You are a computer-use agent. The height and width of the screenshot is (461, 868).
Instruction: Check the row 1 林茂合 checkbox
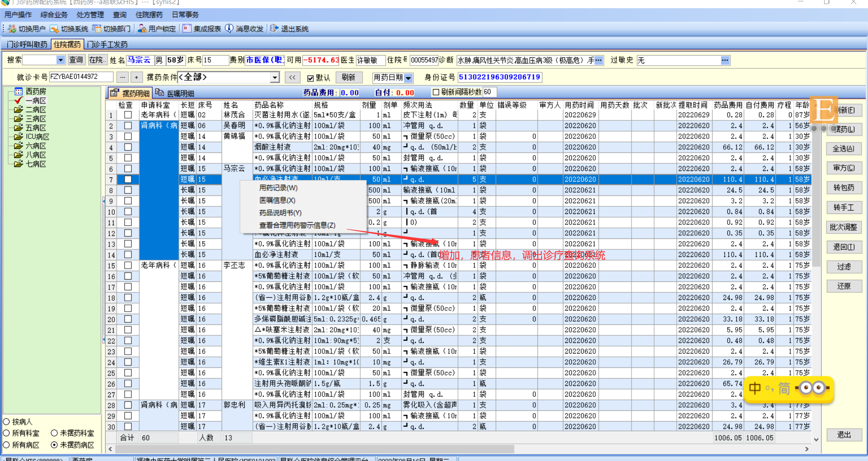128,115
